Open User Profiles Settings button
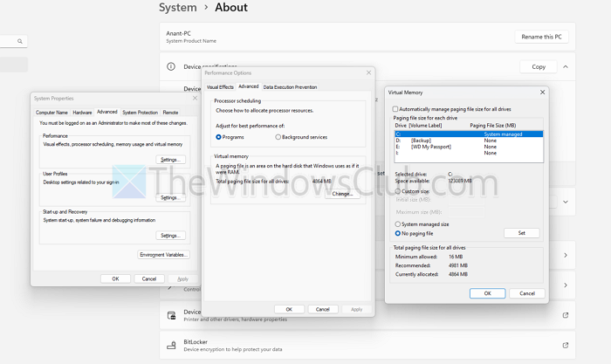Screen dimensions: 611x364 point(171,197)
